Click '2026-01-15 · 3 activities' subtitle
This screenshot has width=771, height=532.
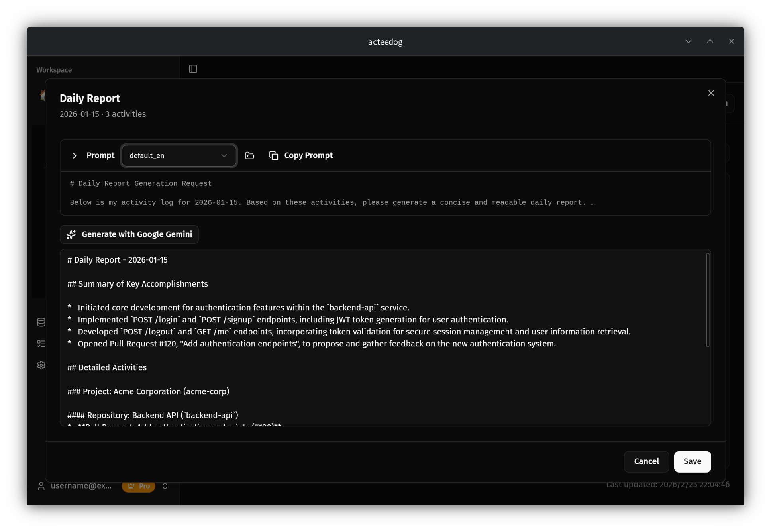pyautogui.click(x=103, y=114)
